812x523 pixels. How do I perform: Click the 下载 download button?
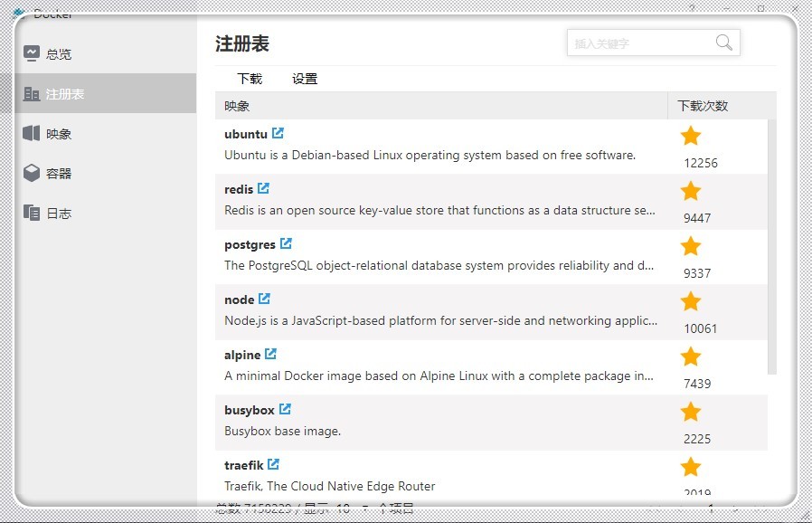(x=250, y=79)
